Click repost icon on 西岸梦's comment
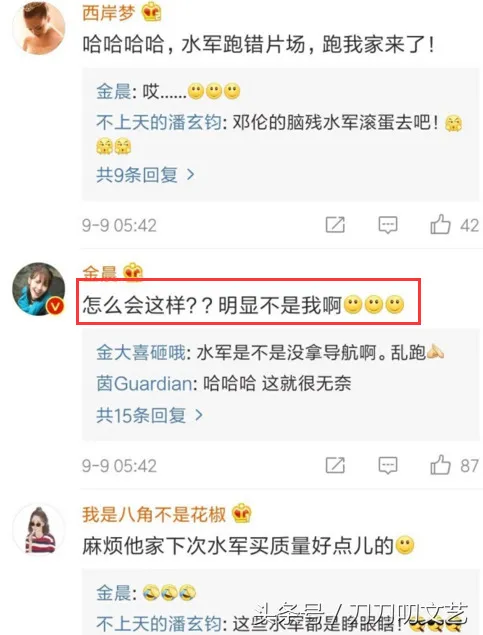The width and height of the screenshot is (483, 635). [x=335, y=225]
